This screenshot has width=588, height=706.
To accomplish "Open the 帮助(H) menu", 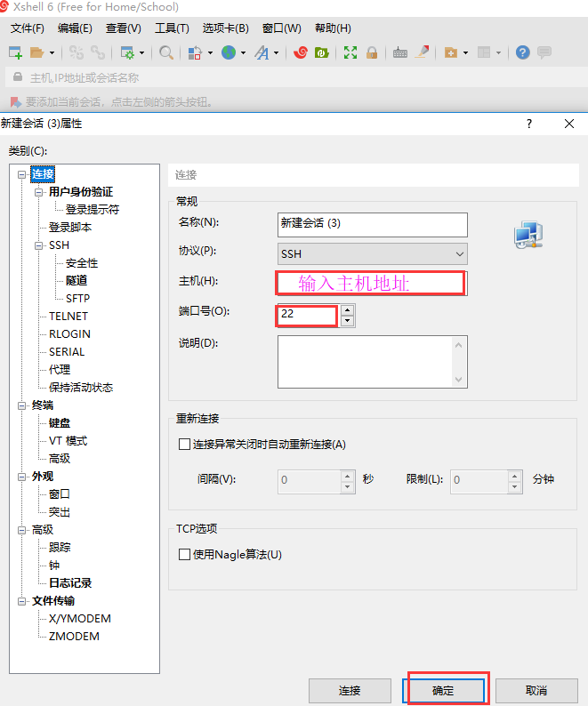I will tap(333, 28).
